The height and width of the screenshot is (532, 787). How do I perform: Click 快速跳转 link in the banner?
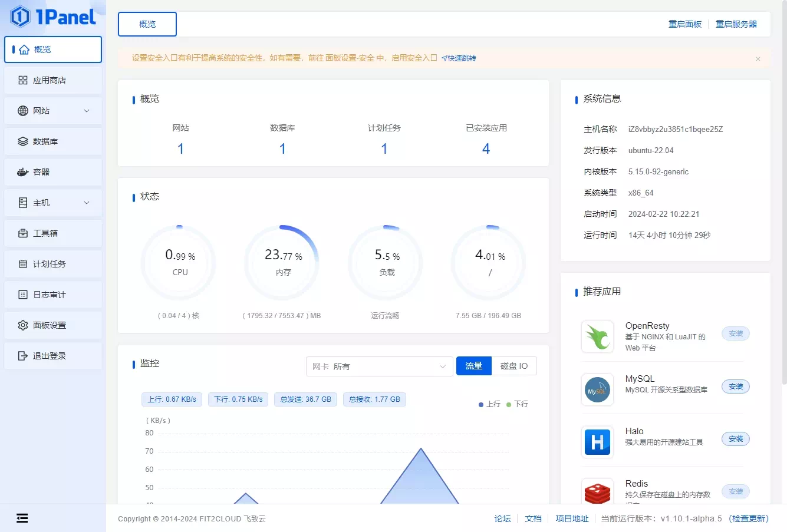point(459,58)
